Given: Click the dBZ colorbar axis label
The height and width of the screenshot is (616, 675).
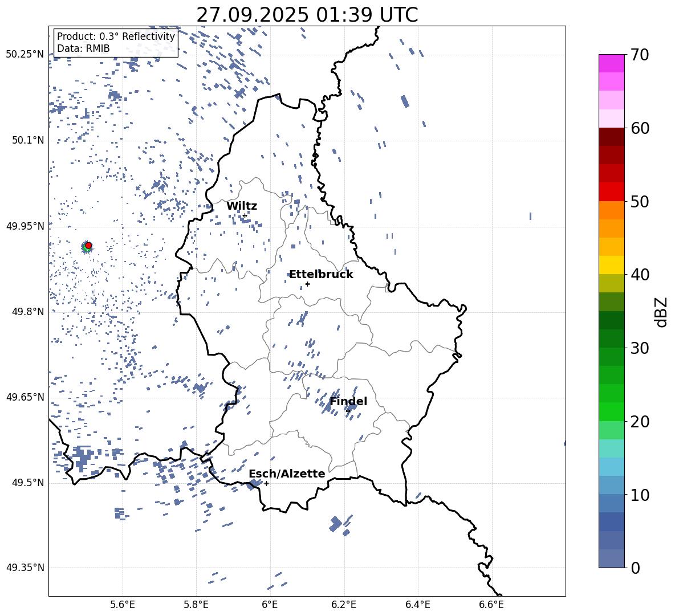Looking at the screenshot, I should [661, 312].
